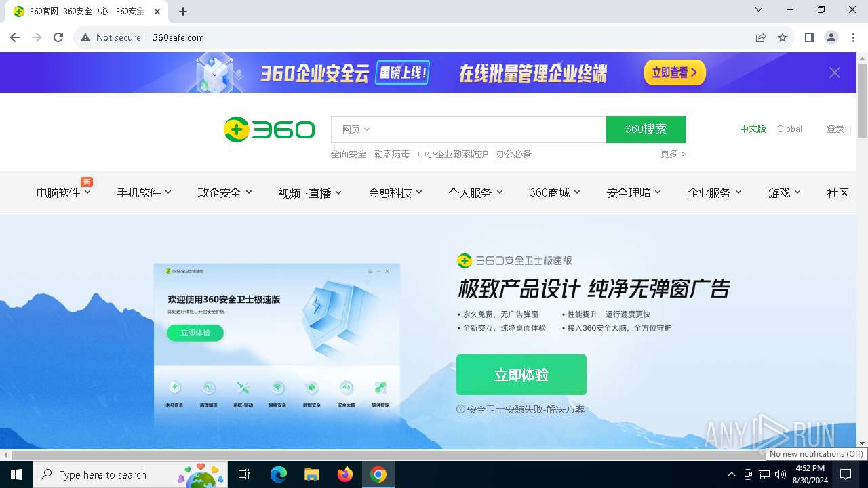Expand the 金融科技 menu
This screenshot has width=868, height=488.
[x=395, y=192]
